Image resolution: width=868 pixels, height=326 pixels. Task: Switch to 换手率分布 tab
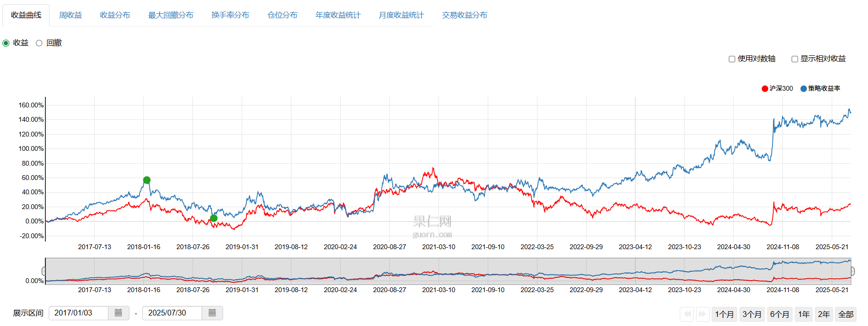tap(230, 15)
